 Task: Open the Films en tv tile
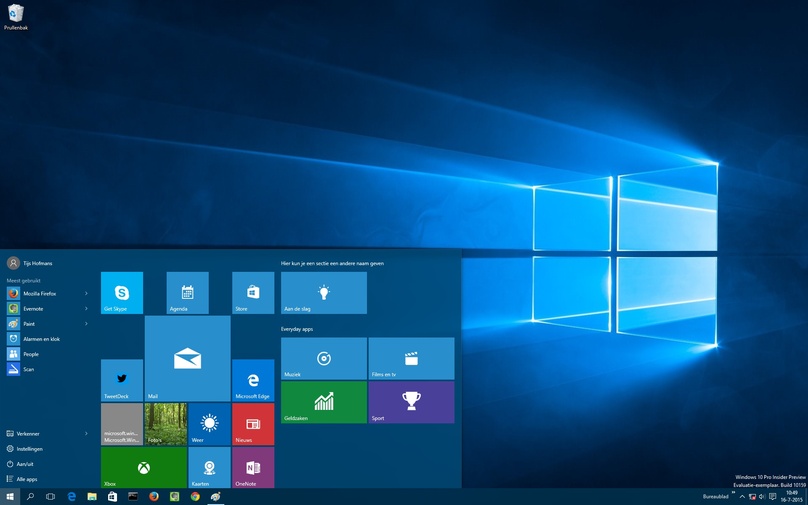pyautogui.click(x=411, y=359)
